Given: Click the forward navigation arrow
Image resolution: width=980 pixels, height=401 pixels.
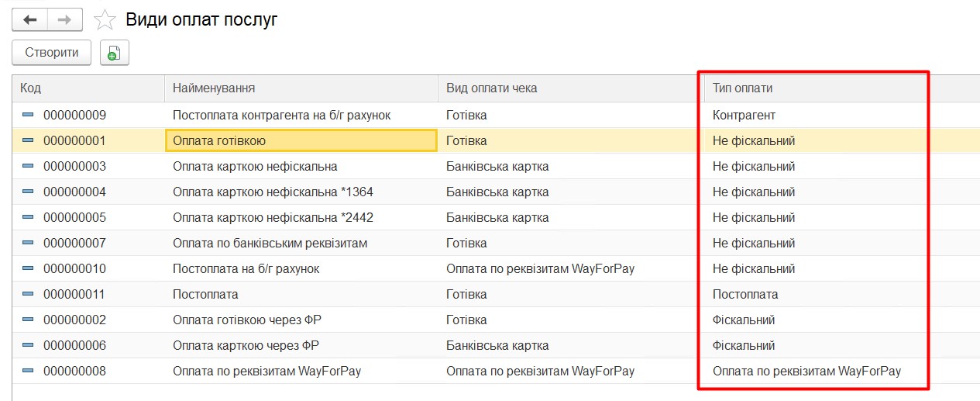Looking at the screenshot, I should [64, 19].
